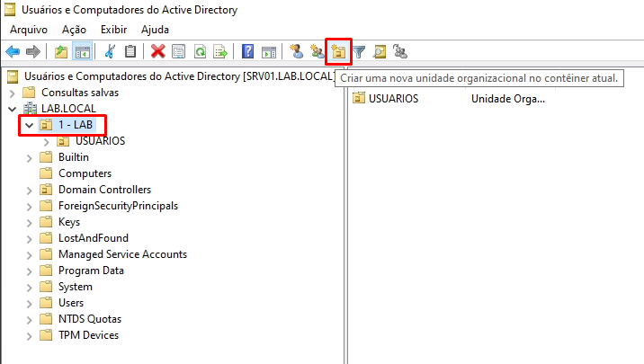This screenshot has width=644, height=364.
Task: Expand the Domain Controllers node arrow
Action: pyautogui.click(x=30, y=190)
